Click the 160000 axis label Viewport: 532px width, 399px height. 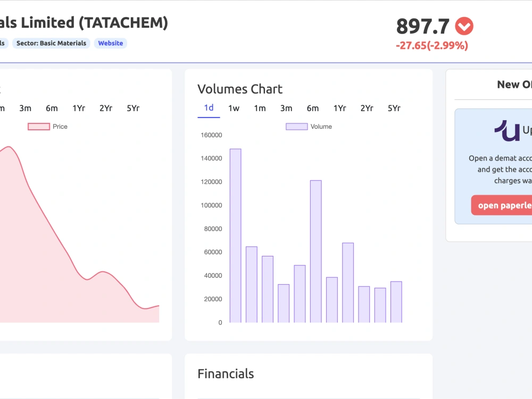pyautogui.click(x=211, y=135)
